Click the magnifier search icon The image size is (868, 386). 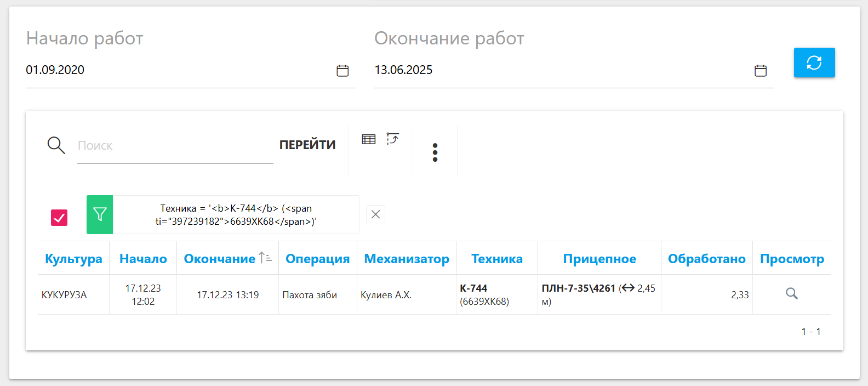[x=56, y=145]
